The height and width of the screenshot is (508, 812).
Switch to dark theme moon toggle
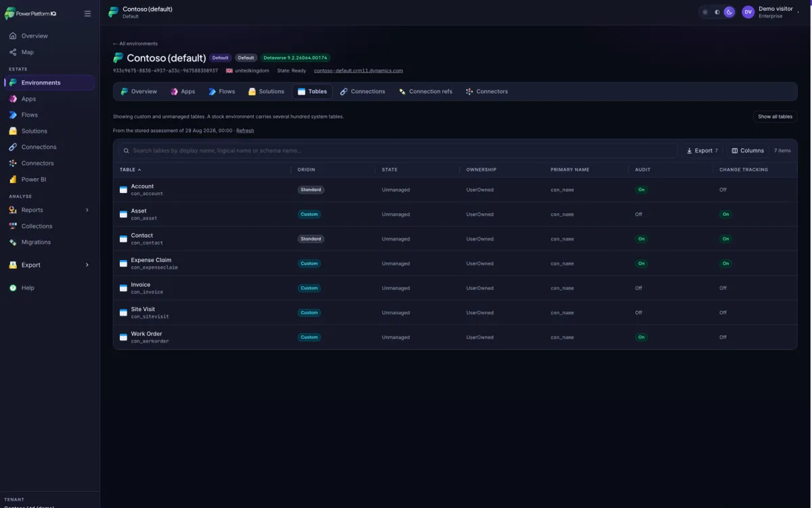729,12
